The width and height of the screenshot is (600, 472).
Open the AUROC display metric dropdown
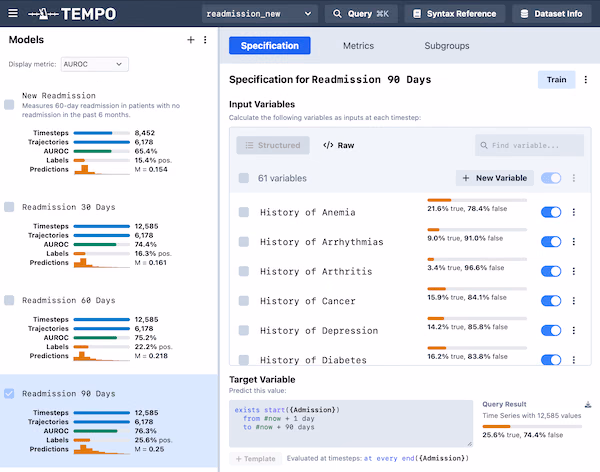click(x=95, y=64)
